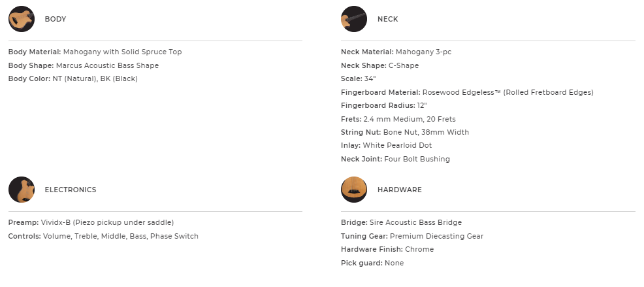
Task: Click the guitar neck circular icon
Action: [x=354, y=19]
